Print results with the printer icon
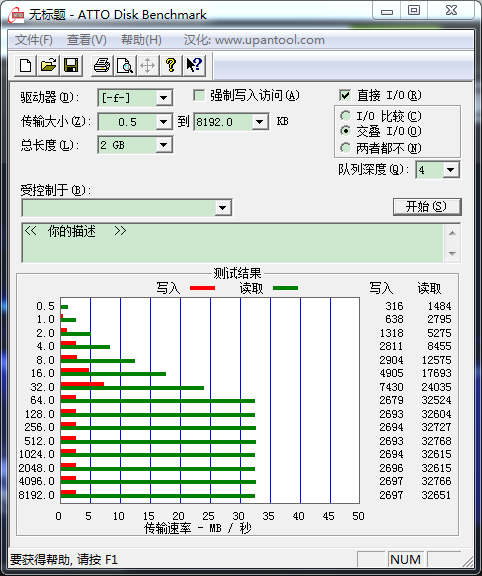 pos(102,66)
